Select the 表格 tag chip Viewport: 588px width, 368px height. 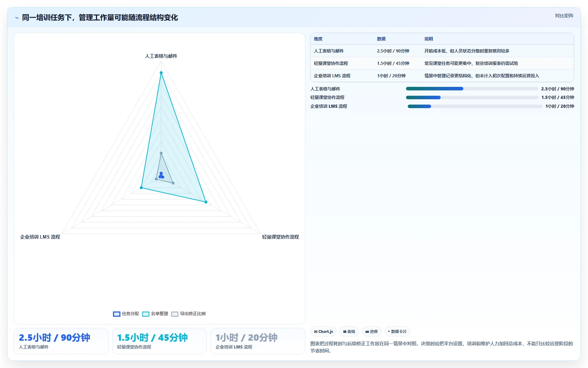click(x=349, y=331)
